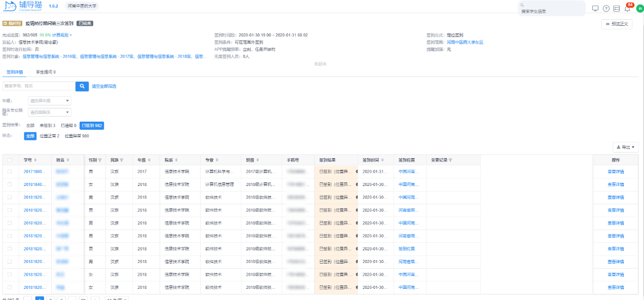Click the help question mark icon
Image resolution: width=644 pixels, height=300 pixels.
[606, 9]
